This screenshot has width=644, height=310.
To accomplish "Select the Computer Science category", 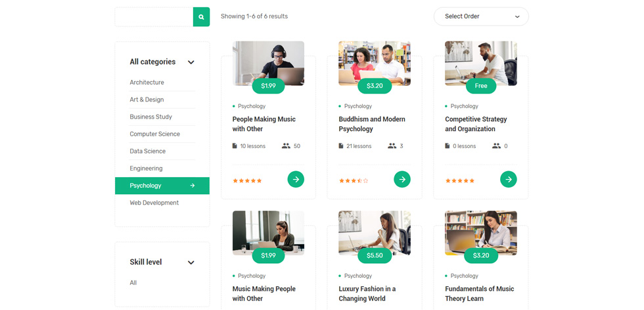I will (155, 134).
